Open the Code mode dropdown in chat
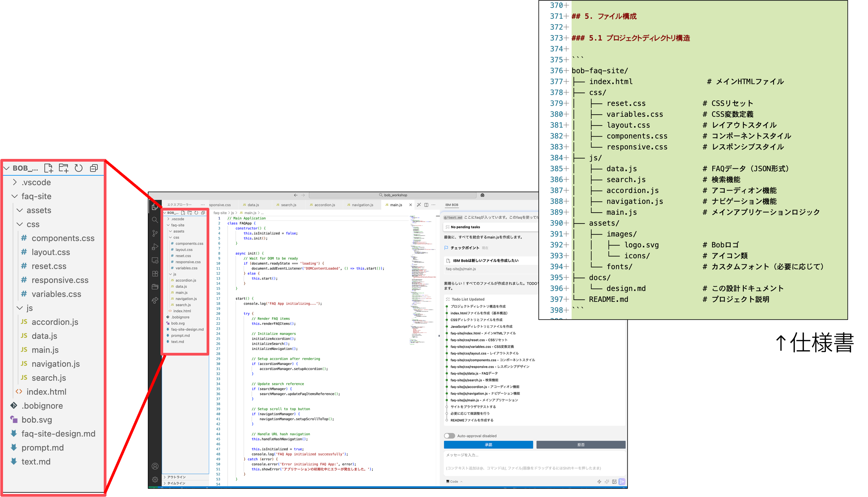The height and width of the screenshot is (497, 868). 454,482
